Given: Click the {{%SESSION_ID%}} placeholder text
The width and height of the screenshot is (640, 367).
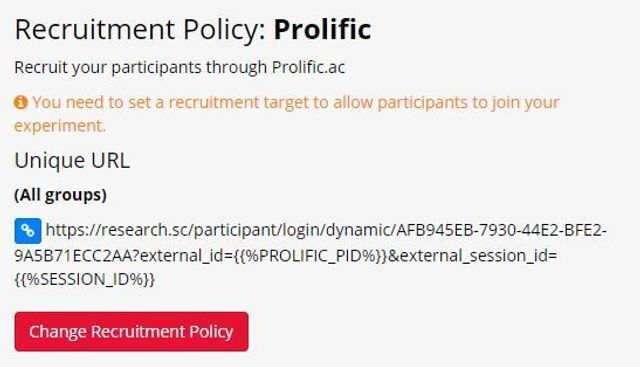Looking at the screenshot, I should [x=84, y=280].
